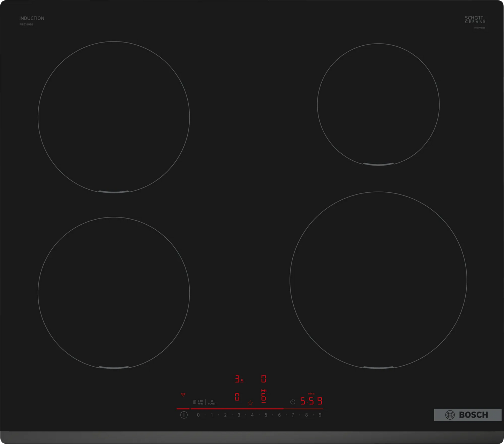The image size is (504, 444).
Task: Enable child lock with the key symbol
Action: 200,402
